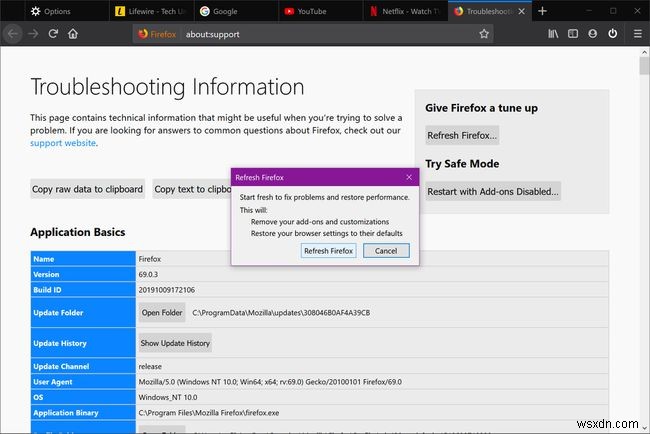Open a new tab with plus
Viewport: 650px width, 434px height.
(x=542, y=11)
